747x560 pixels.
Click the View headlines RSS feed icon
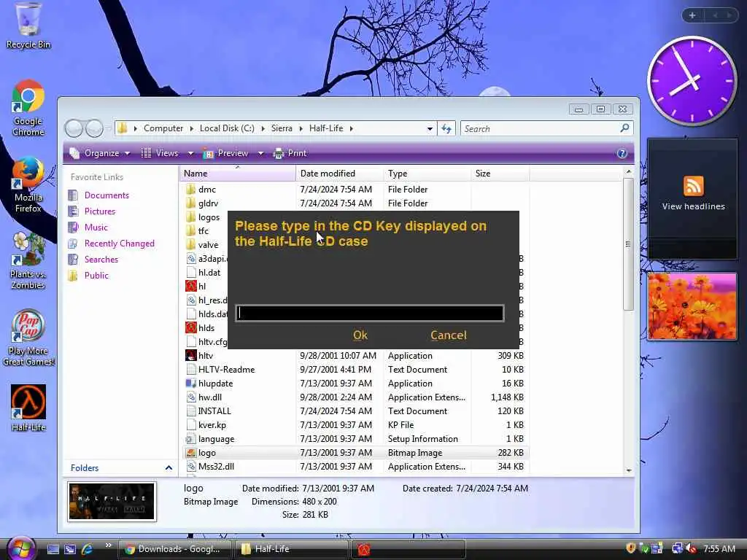point(693,186)
